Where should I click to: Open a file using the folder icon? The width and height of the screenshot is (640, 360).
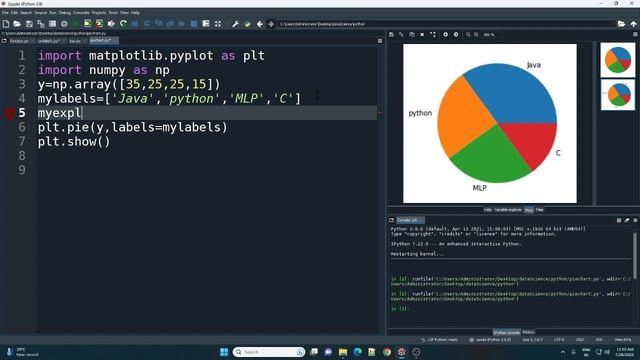(17, 24)
